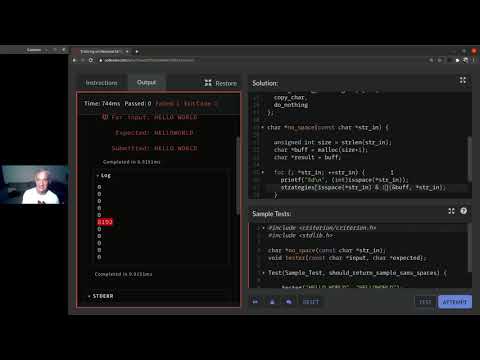Fold the for loop in Solution editor
The width and height of the screenshot is (480, 360).
[x=263, y=172]
